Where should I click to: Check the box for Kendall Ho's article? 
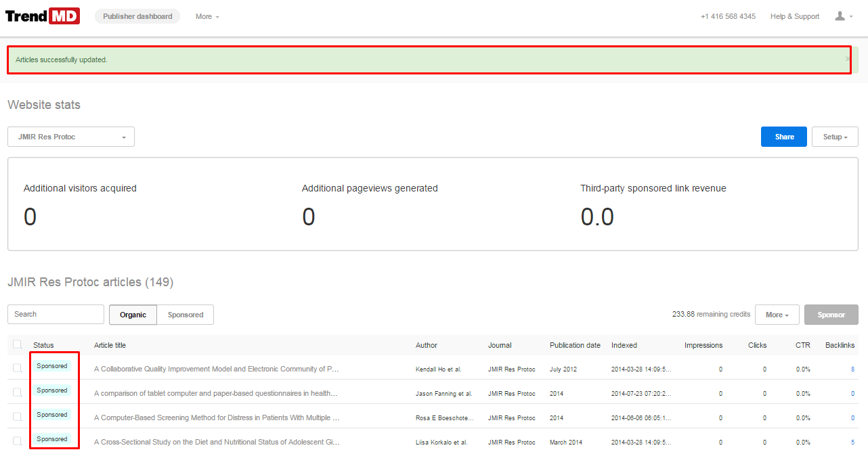point(18,368)
